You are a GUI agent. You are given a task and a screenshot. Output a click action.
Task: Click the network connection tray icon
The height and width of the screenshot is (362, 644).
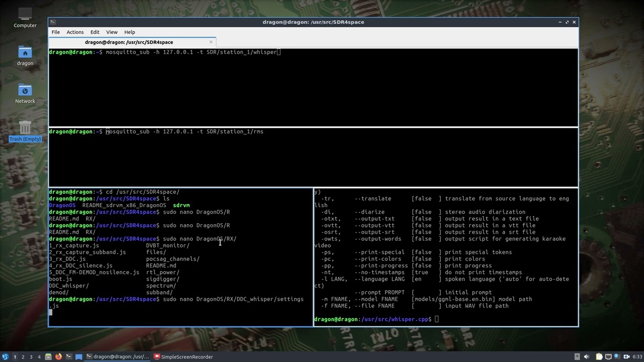tap(608, 356)
